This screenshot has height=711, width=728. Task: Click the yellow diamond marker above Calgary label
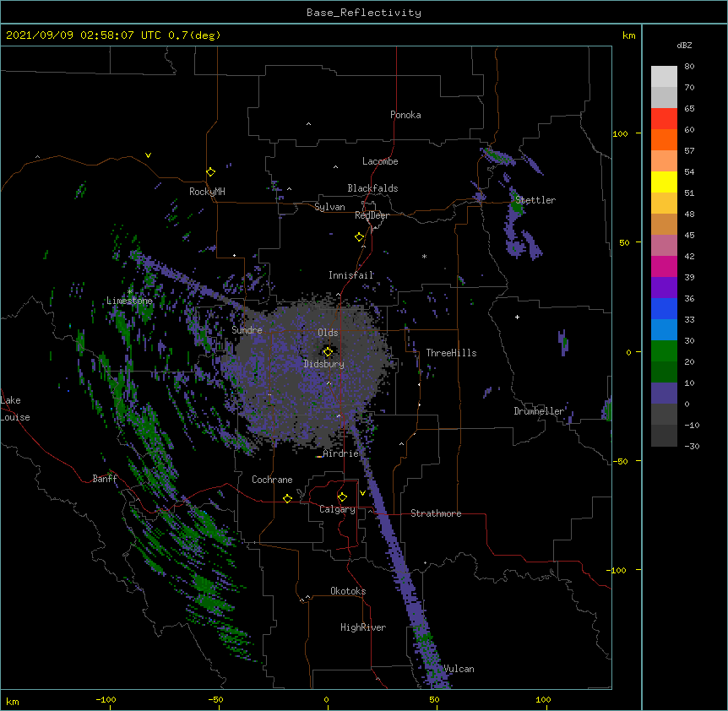point(342,497)
